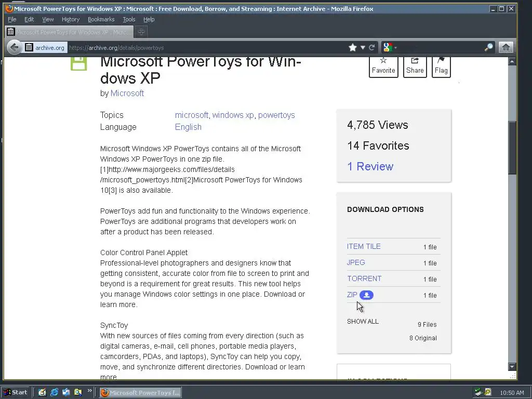Expand the quick launch overflow chevron

pyautogui.click(x=89, y=391)
